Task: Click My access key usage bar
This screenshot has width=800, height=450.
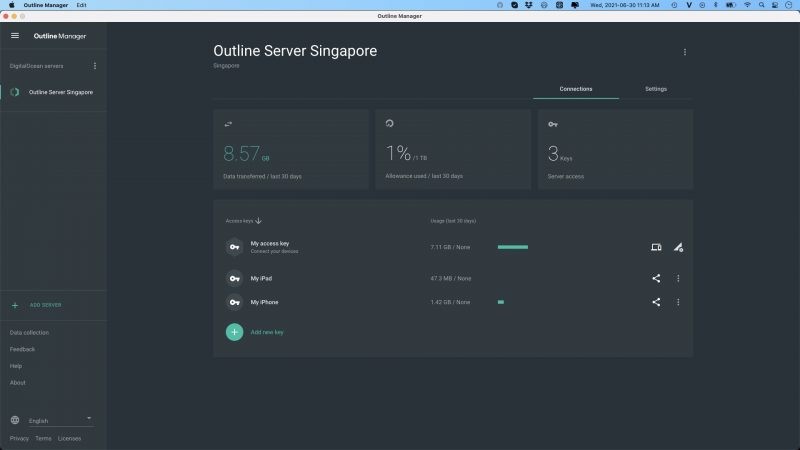Action: pyautogui.click(x=512, y=247)
